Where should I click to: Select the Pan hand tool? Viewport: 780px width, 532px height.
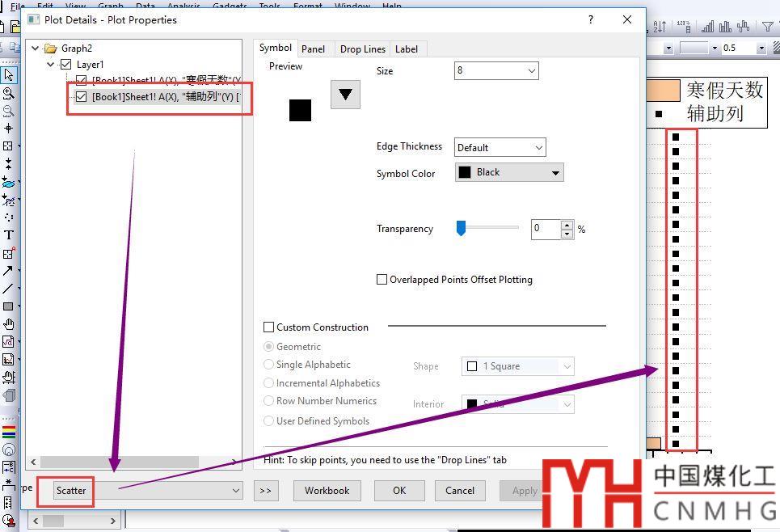click(x=8, y=324)
